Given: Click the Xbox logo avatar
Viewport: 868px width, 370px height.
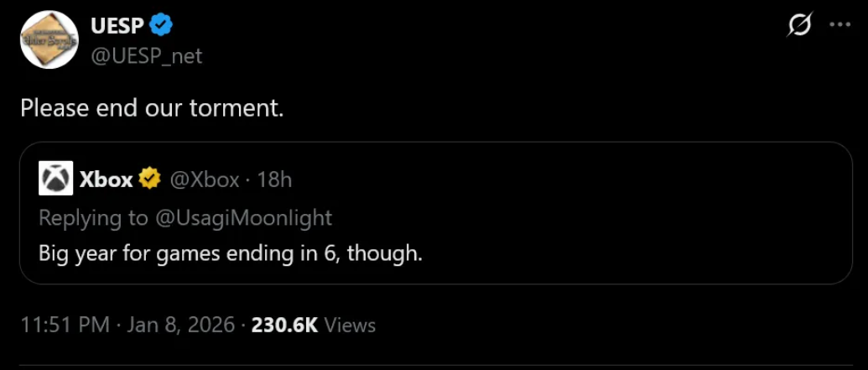Looking at the screenshot, I should click(56, 179).
